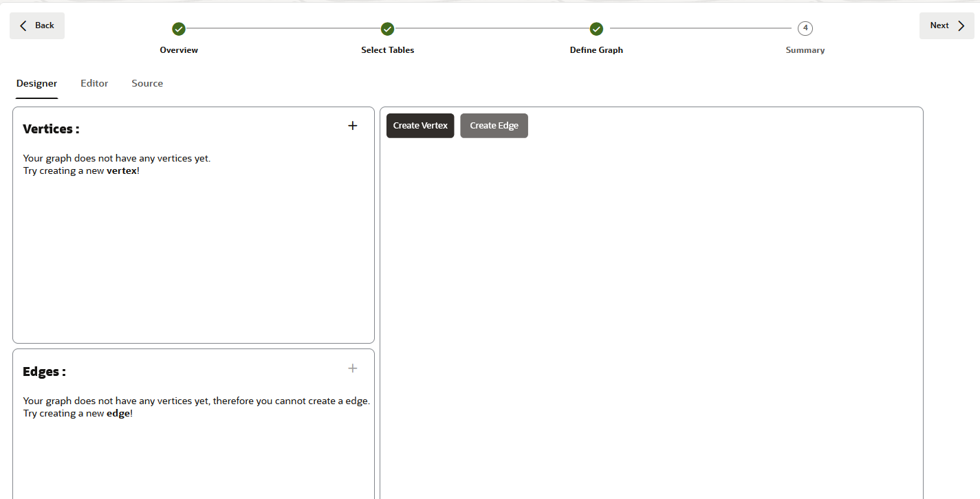Select the Designer tab
Viewport: 980px width, 499px height.
point(36,83)
